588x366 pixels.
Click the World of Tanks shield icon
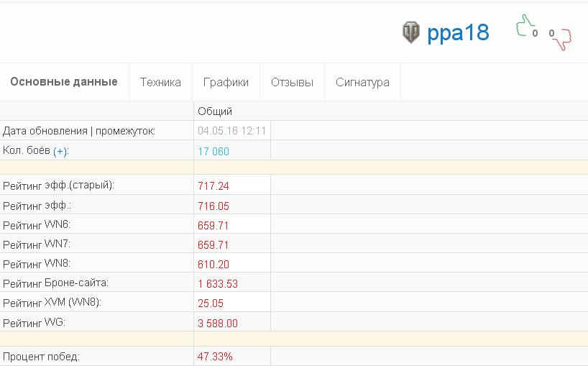411,32
